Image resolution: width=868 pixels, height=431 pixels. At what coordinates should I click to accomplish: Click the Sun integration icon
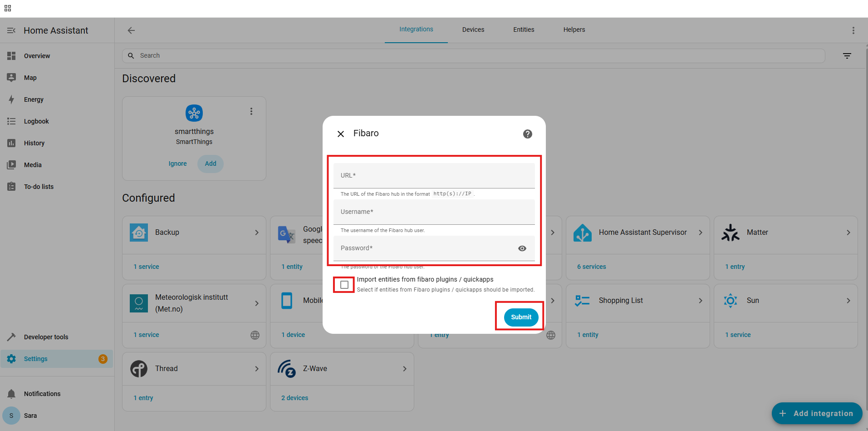[731, 301]
